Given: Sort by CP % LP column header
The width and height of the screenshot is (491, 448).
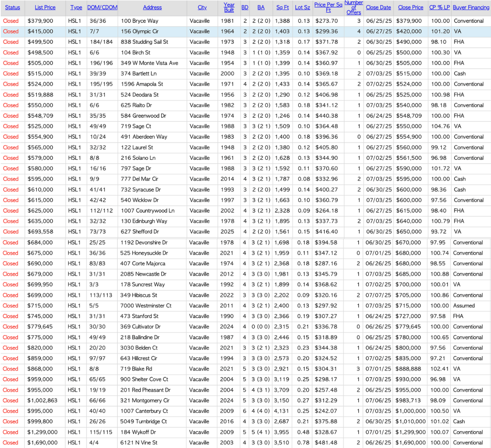Looking at the screenshot, I should tap(439, 7).
